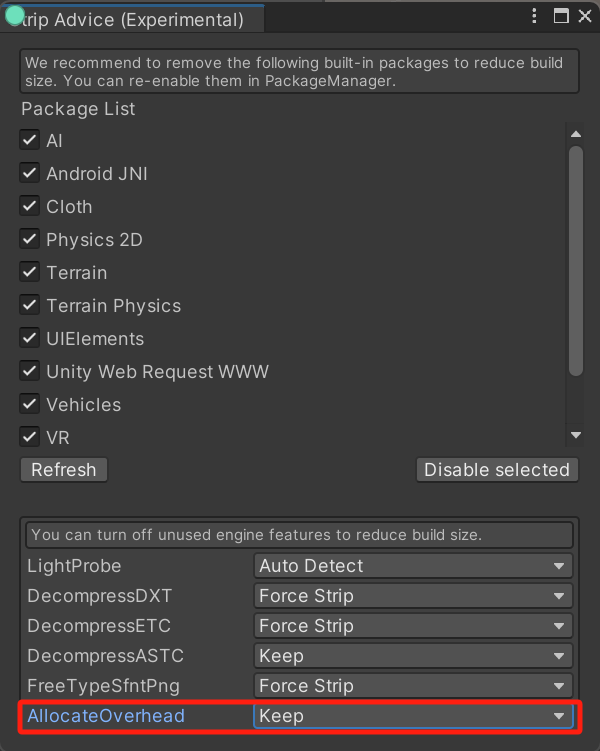Click the package list scroll-up arrow
The height and width of the screenshot is (751, 600).
pos(575,134)
